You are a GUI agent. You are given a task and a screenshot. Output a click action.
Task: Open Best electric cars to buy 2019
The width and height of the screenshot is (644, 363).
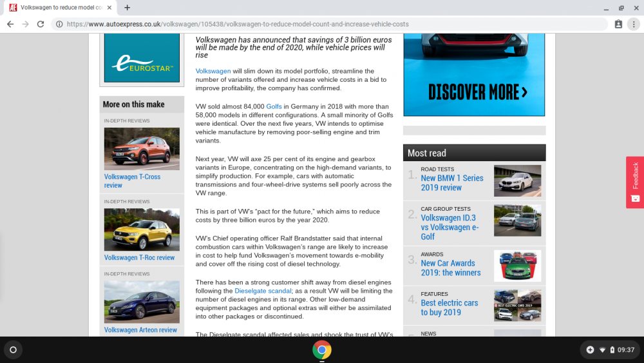point(450,308)
